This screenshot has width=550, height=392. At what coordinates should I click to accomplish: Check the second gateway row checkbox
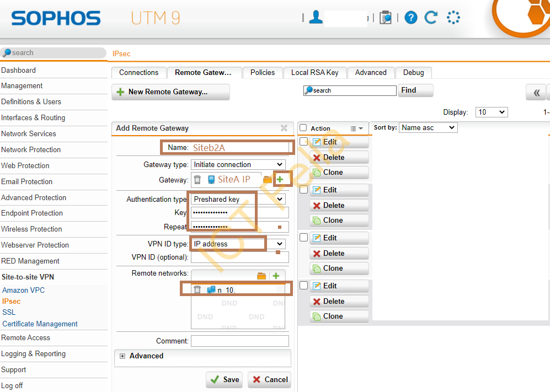pos(304,190)
